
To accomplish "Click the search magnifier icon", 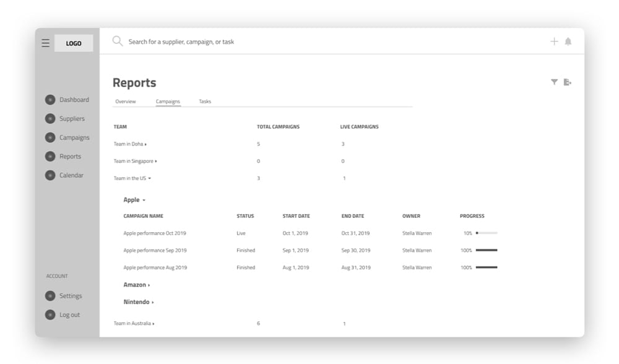I will click(117, 41).
